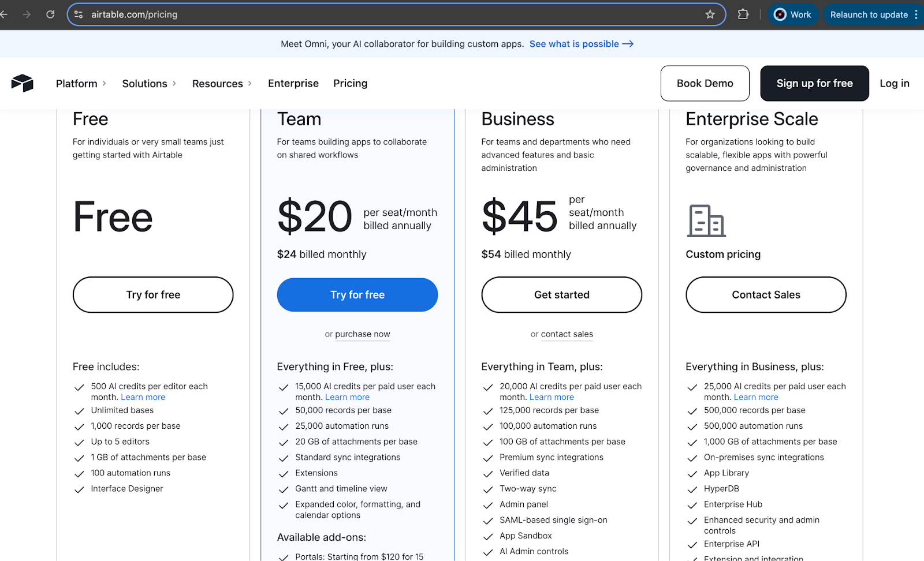Click Relaunch to update button
This screenshot has width=924, height=561.
869,14
